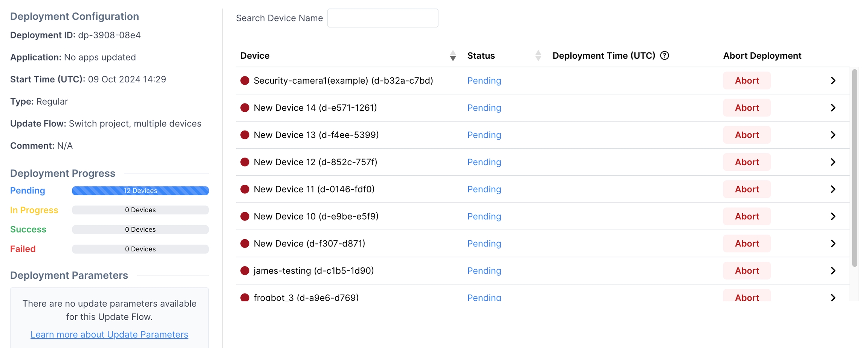Click the Status column sort arrows
868x348 pixels.
538,56
